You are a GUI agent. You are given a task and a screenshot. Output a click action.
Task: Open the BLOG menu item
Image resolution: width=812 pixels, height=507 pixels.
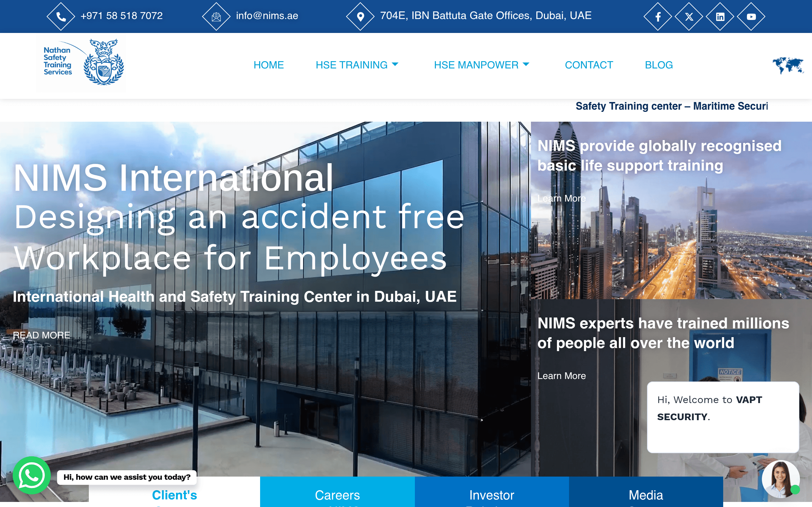pos(659,65)
